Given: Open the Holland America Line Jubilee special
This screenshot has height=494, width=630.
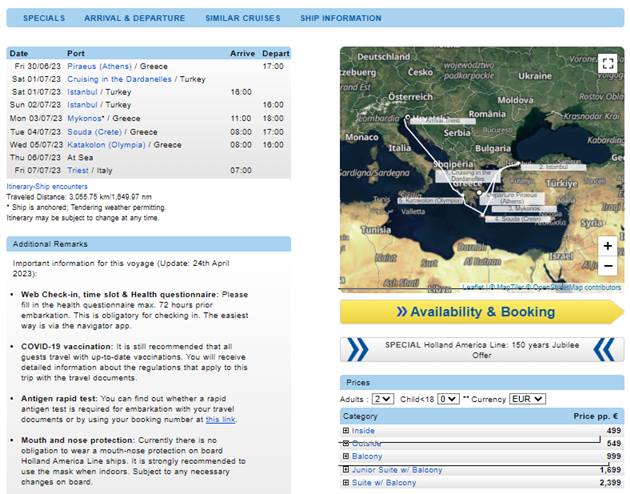Looking at the screenshot, I should click(482, 350).
